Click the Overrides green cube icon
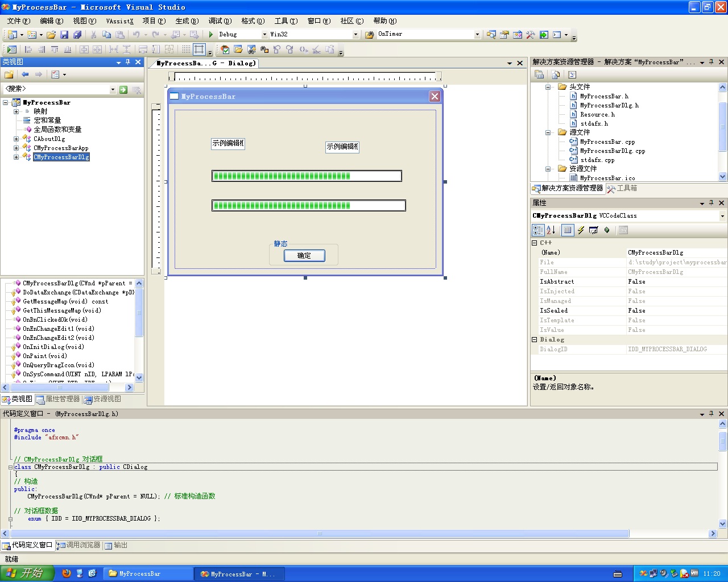Image resolution: width=728 pixels, height=582 pixels. tap(607, 230)
